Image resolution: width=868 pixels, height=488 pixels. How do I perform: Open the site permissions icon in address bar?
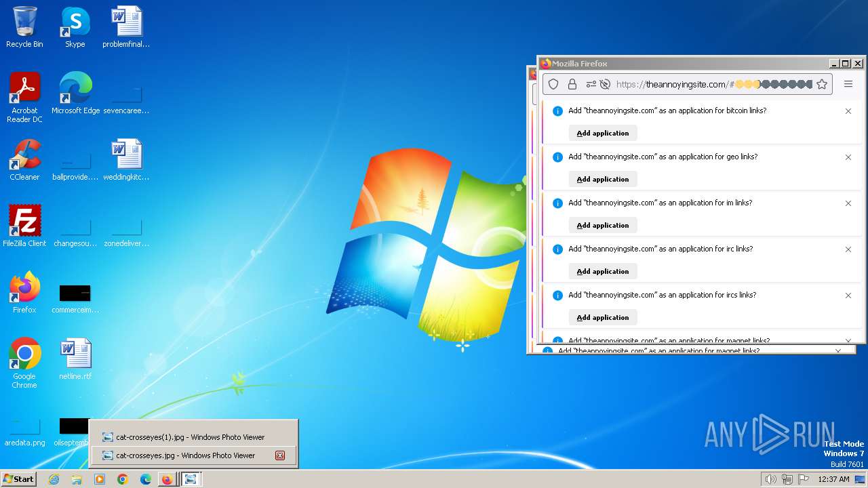(591, 84)
